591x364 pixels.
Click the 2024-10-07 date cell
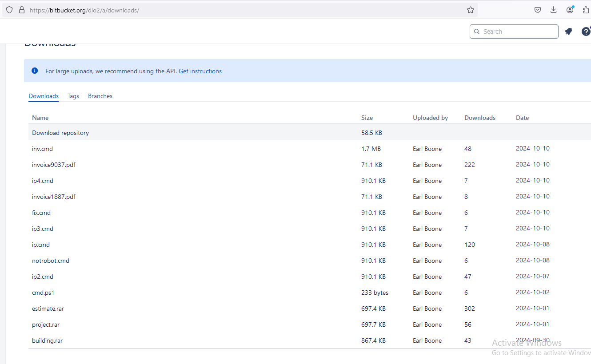pos(533,276)
